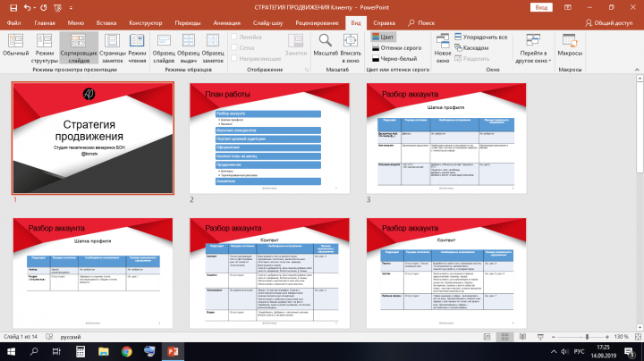Open the Undo history dropdown arrow

(x=35, y=7)
